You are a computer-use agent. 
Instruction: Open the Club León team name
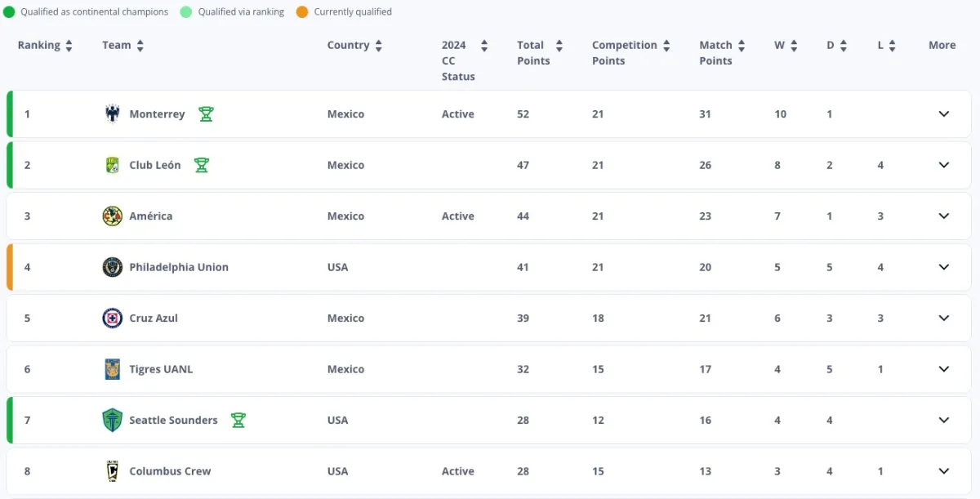155,165
